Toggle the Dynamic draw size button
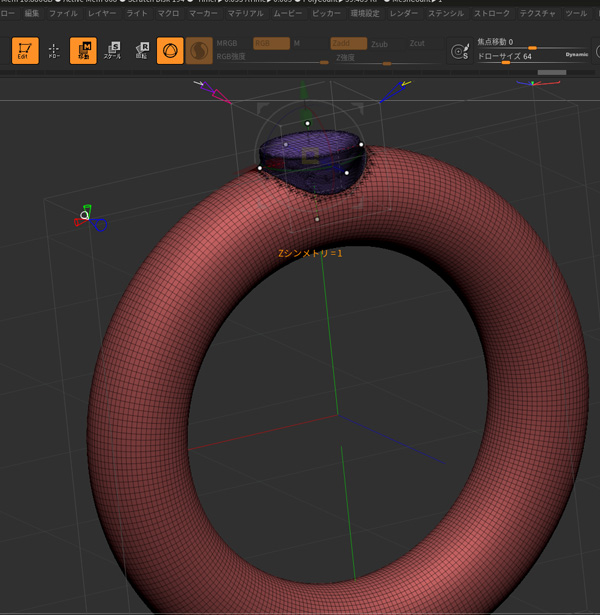Image resolution: width=600 pixels, height=615 pixels. (x=576, y=55)
